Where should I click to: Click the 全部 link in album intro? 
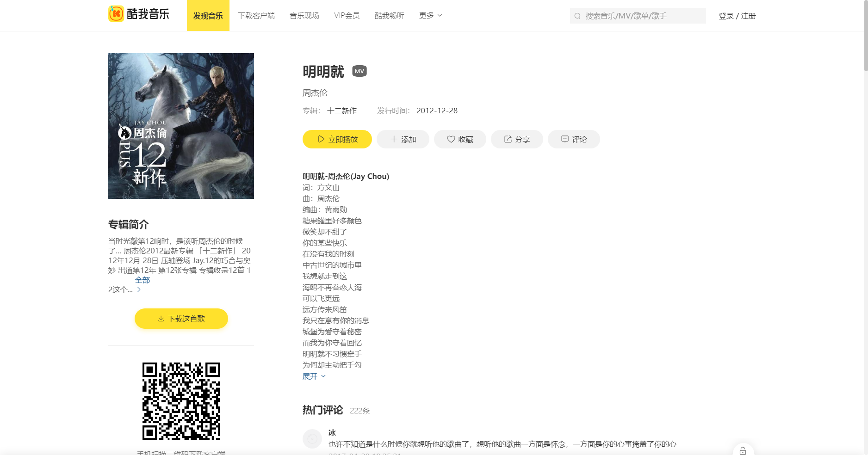point(143,280)
